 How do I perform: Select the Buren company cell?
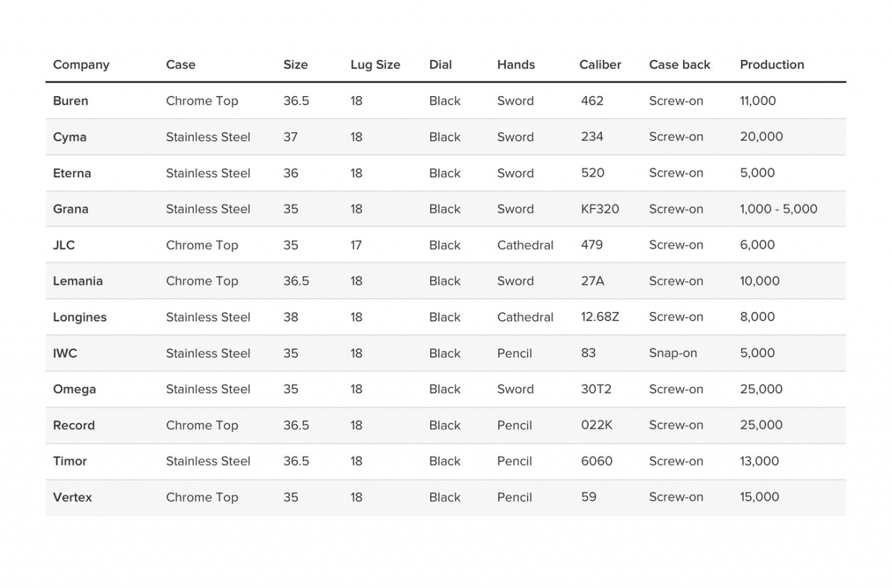(x=70, y=101)
